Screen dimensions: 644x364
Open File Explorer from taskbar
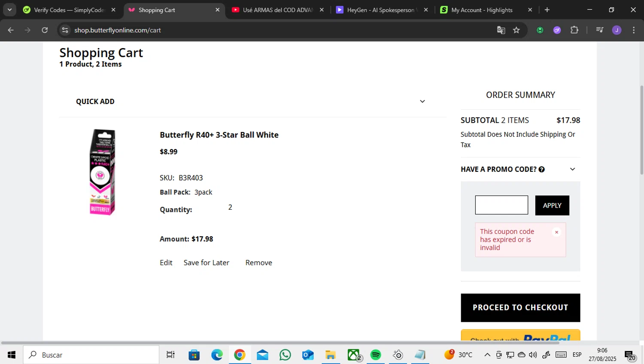330,355
